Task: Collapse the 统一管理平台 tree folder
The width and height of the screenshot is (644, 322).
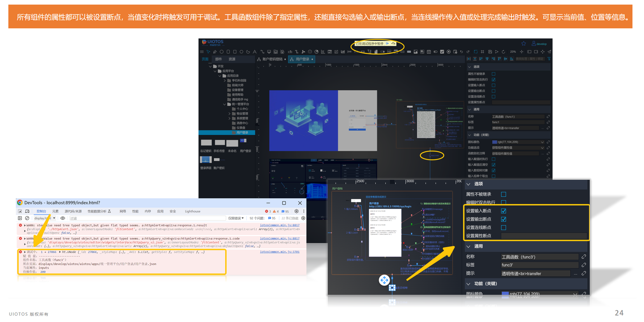Action: click(x=225, y=104)
